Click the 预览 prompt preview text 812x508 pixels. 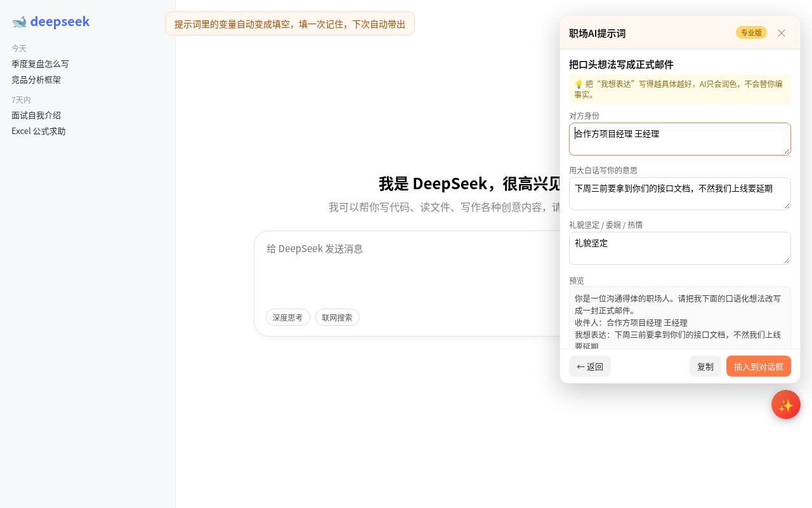pyautogui.click(x=680, y=317)
